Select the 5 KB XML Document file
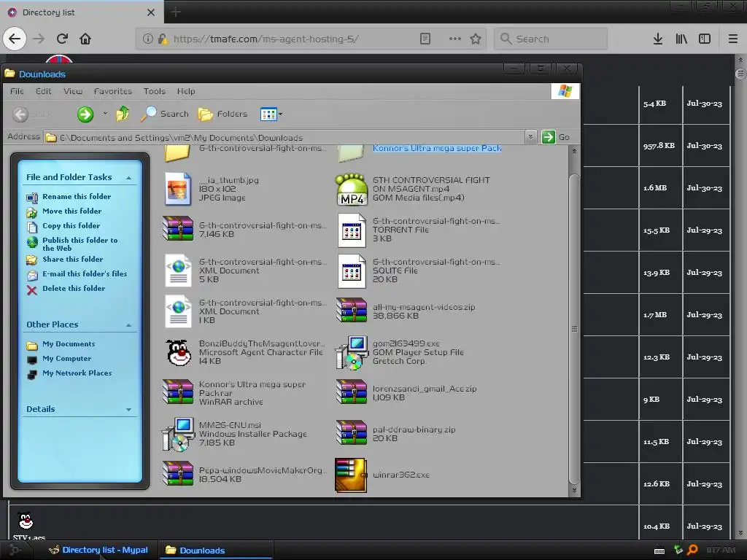Image resolution: width=747 pixels, height=560 pixels. 178,271
